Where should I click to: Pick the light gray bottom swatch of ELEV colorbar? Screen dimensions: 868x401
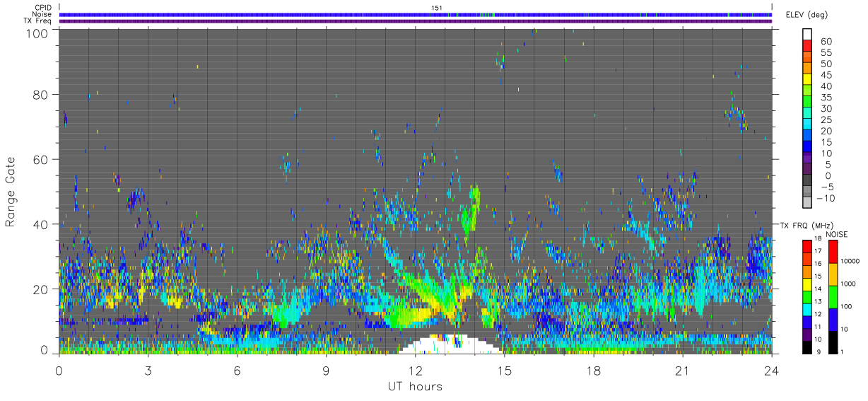point(807,204)
